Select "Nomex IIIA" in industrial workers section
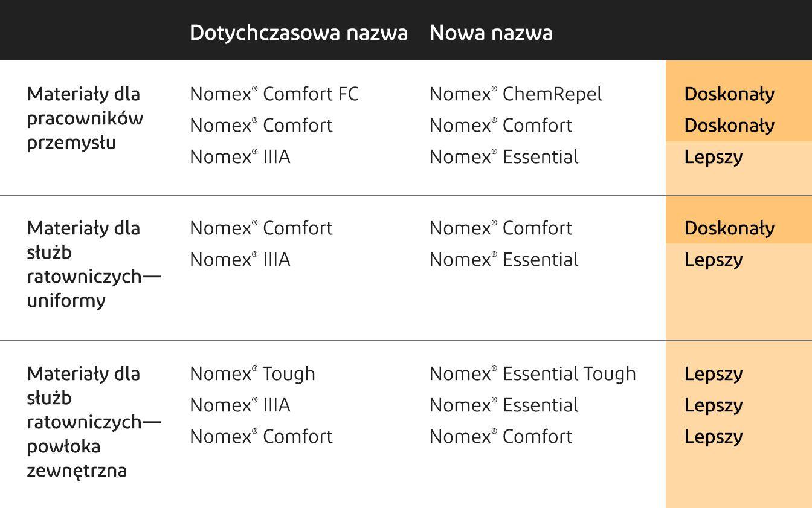The image size is (812, 508). (x=240, y=157)
